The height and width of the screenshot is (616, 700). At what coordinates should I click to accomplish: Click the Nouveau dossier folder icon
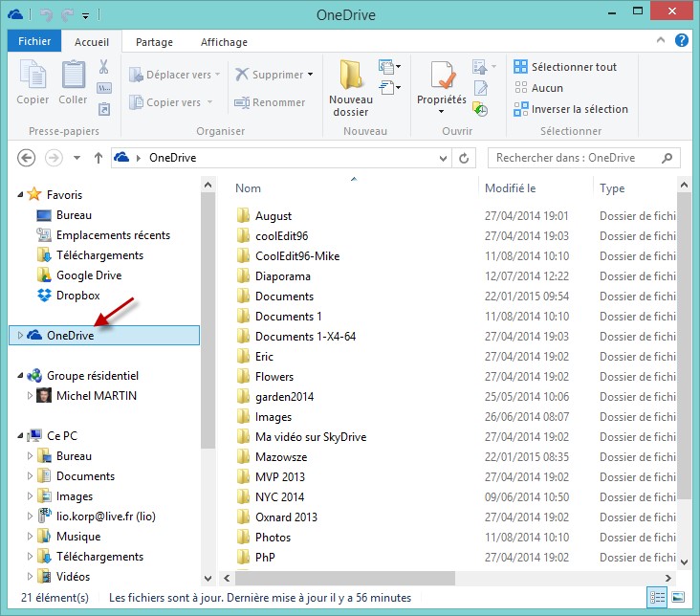pos(350,75)
